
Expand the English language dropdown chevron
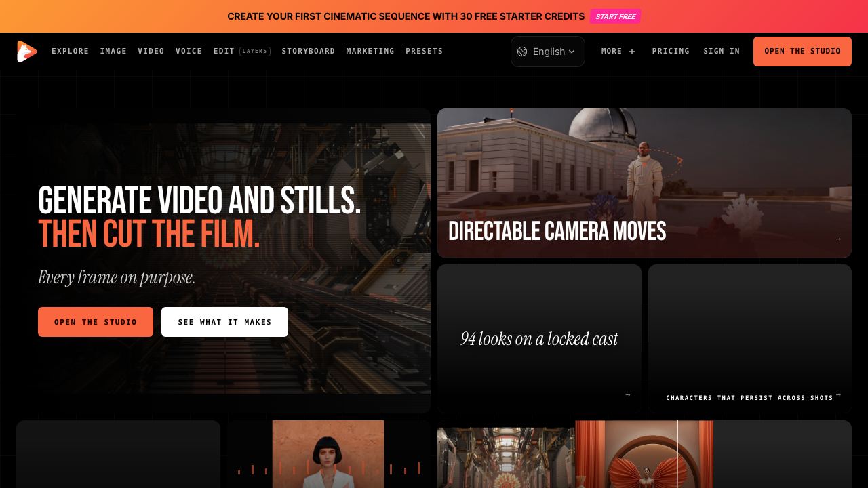[572, 52]
